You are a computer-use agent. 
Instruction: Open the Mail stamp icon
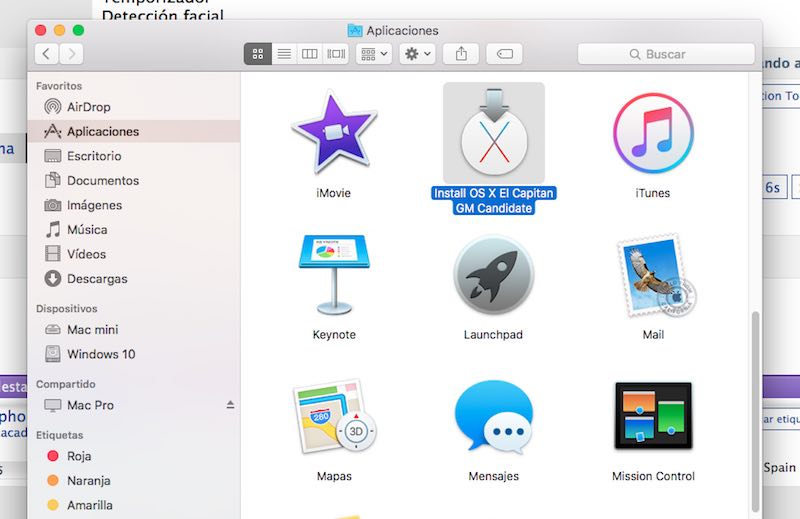656,276
